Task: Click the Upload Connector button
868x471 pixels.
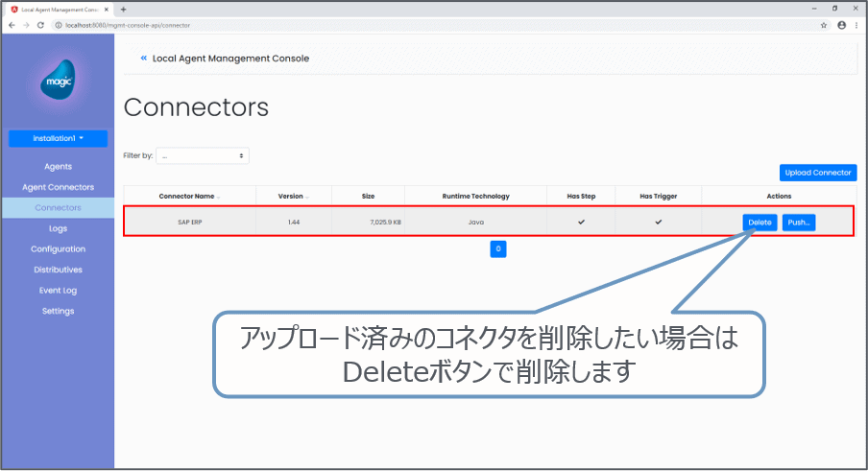Action: (817, 173)
